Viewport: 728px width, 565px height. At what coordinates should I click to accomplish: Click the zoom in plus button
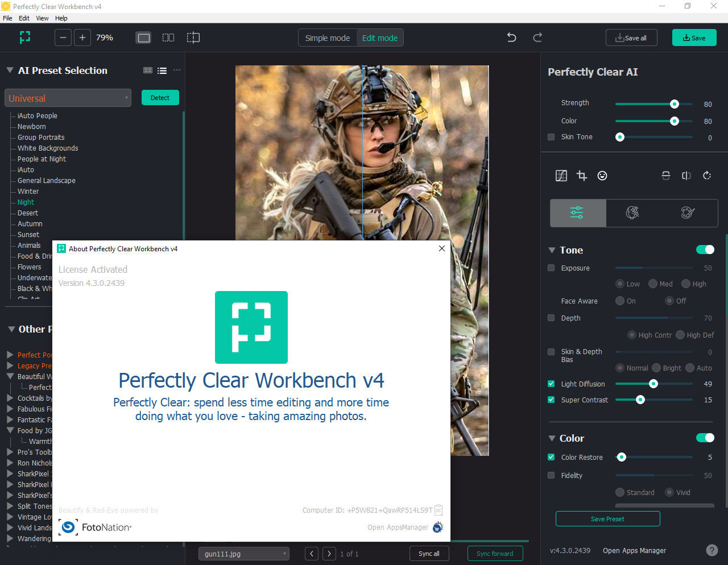click(82, 38)
